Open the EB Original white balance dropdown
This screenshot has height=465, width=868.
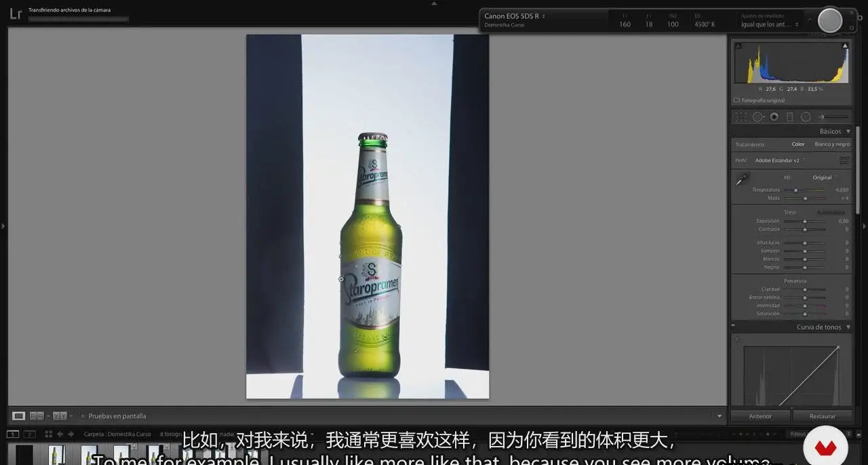(x=825, y=178)
